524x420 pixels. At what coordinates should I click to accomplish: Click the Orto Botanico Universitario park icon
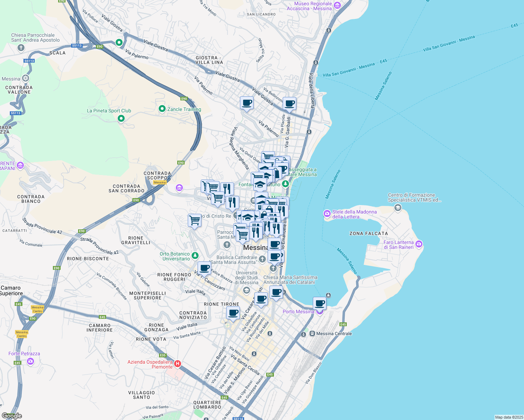tap(195, 256)
